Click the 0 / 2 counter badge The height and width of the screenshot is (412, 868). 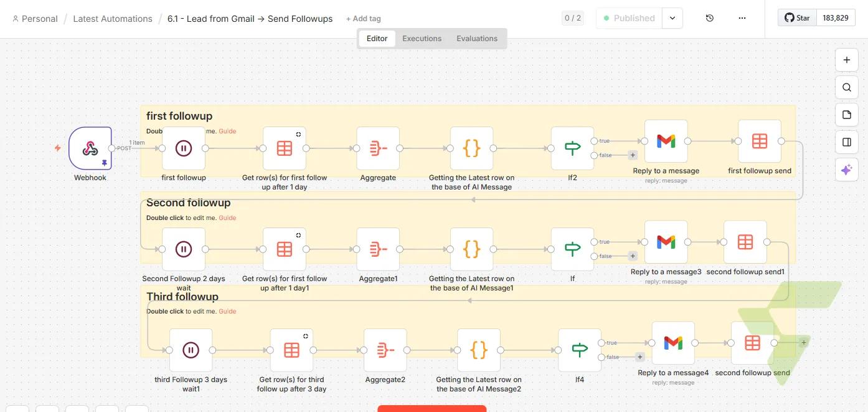pyautogui.click(x=573, y=18)
